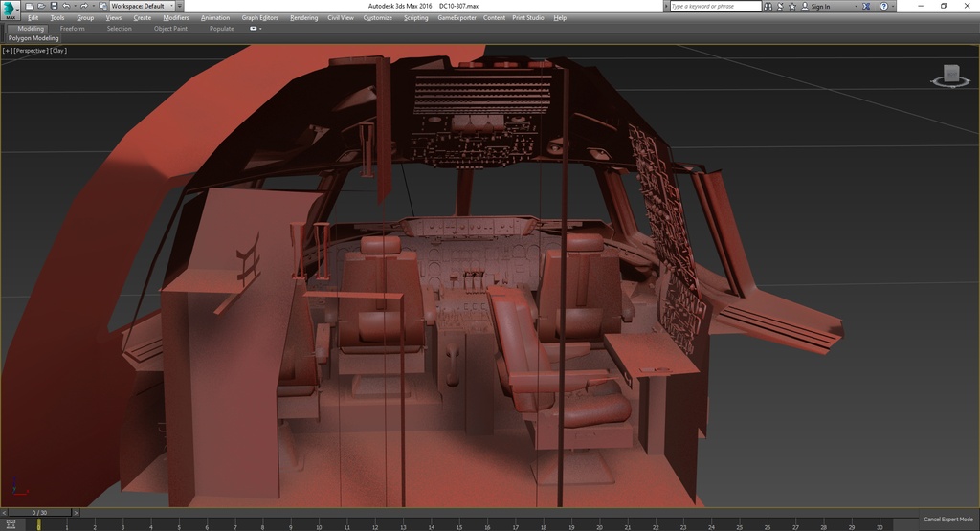Click the Sign In link
The width and height of the screenshot is (980, 531).
[820, 6]
